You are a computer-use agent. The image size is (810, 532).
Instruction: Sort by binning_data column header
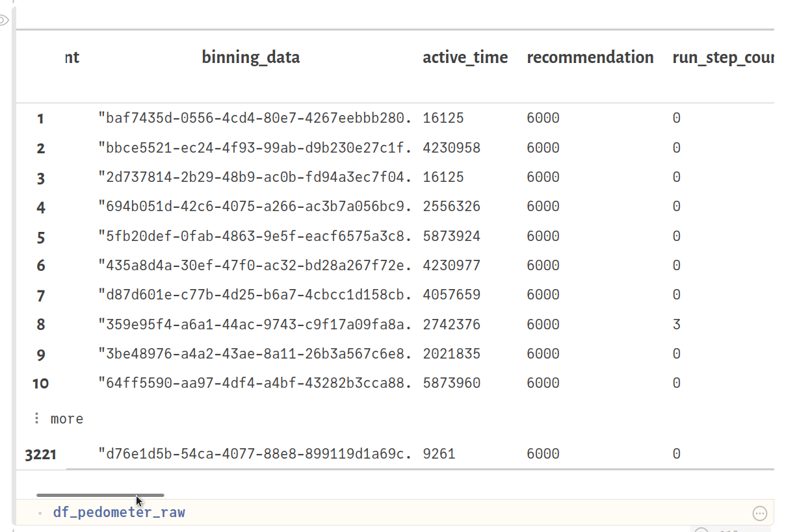tap(250, 57)
